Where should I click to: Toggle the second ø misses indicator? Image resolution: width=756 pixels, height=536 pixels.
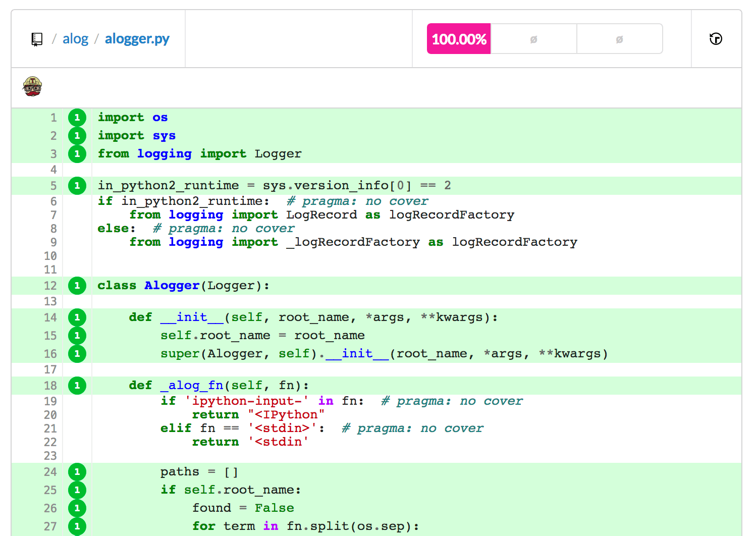click(619, 38)
